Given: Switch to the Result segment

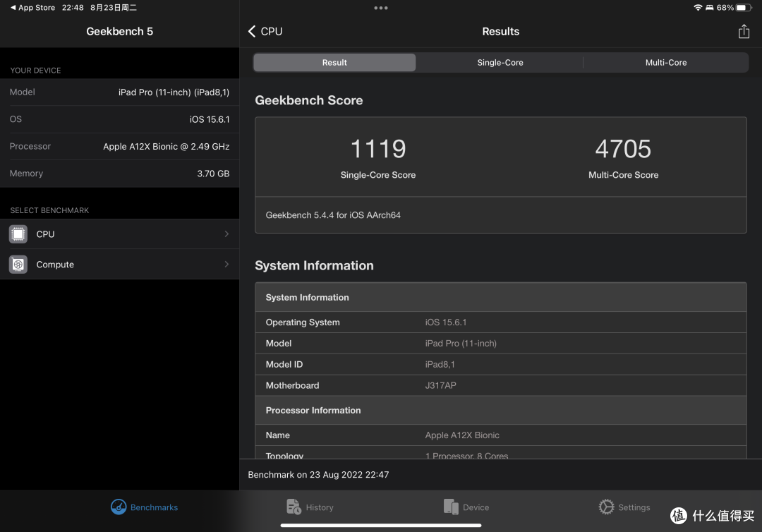Looking at the screenshot, I should click(334, 63).
